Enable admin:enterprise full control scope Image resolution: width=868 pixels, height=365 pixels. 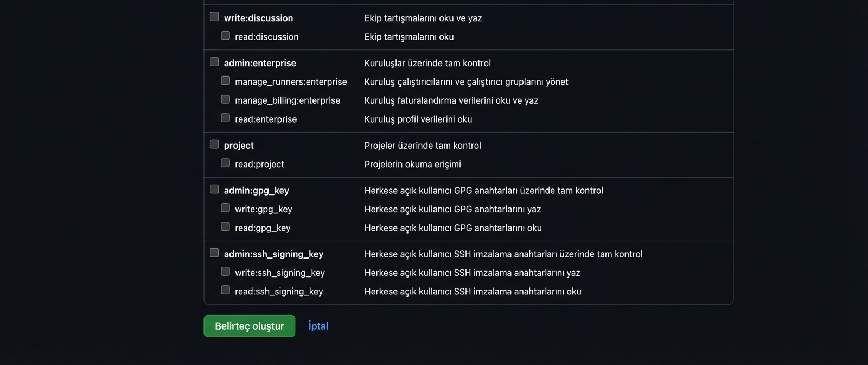[x=214, y=61]
